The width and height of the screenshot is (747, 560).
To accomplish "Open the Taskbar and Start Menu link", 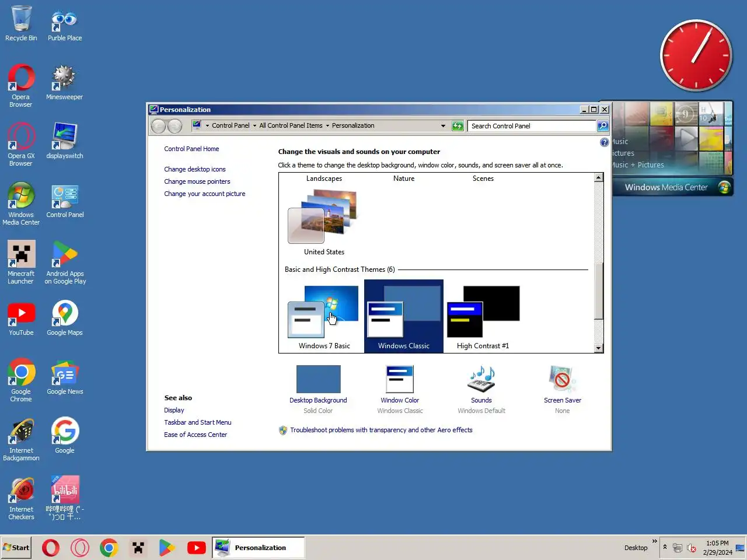I will 198,422.
